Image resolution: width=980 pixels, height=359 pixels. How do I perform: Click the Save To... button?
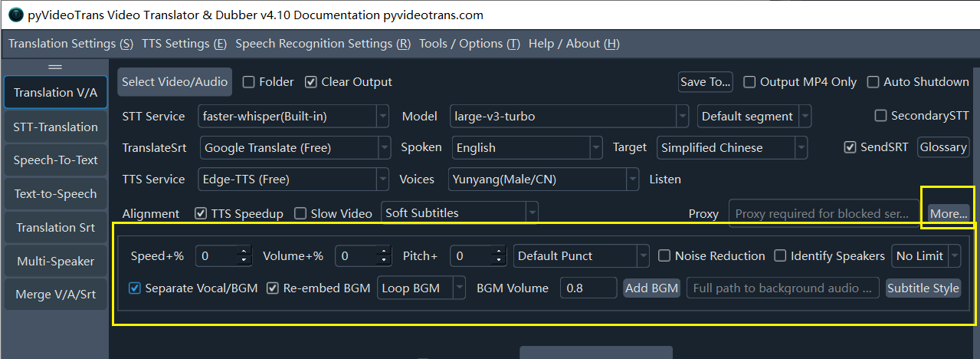tap(706, 82)
